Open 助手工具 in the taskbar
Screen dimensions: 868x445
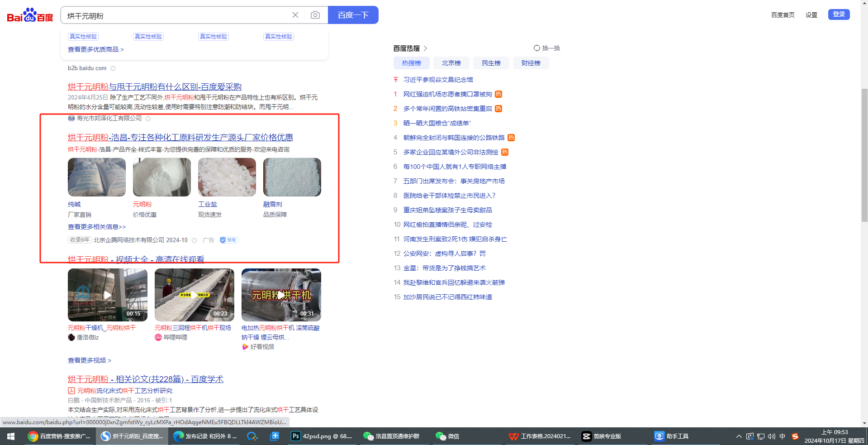(x=672, y=436)
